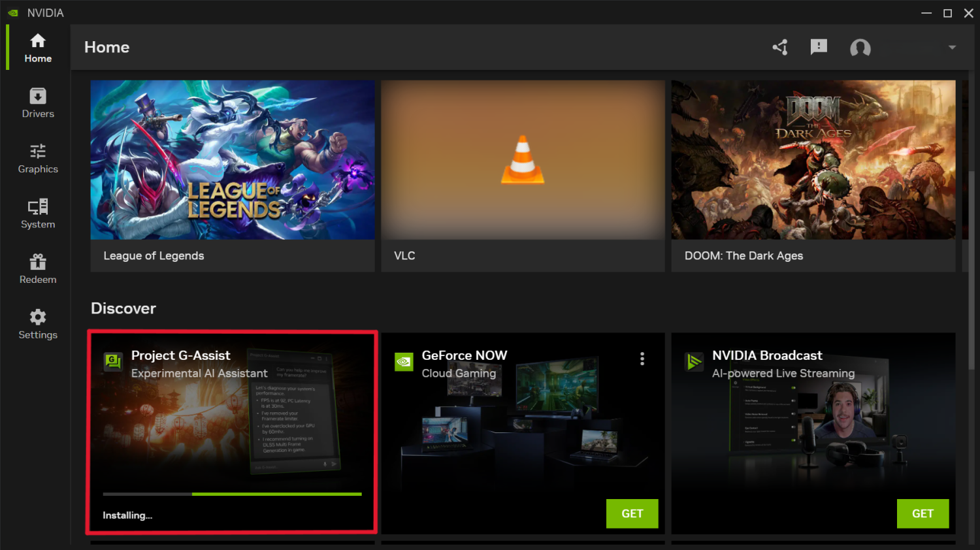The height and width of the screenshot is (550, 980).
Task: Click the NVIDIA logo in title bar
Action: tap(13, 13)
